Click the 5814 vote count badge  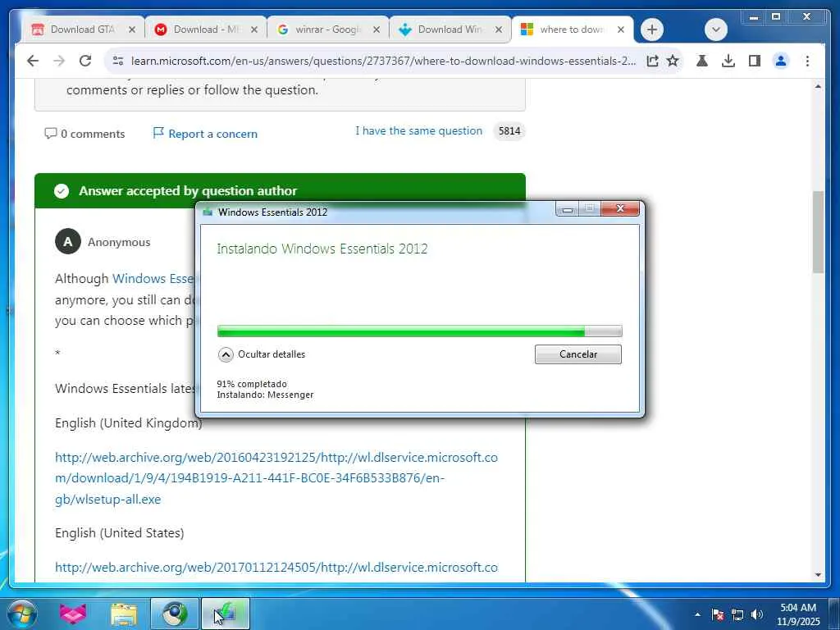(509, 130)
